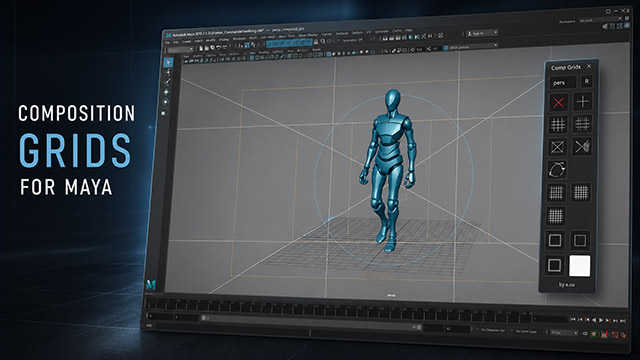Select the rule-of-thirds grid icon
The height and width of the screenshot is (360, 640).
[558, 124]
